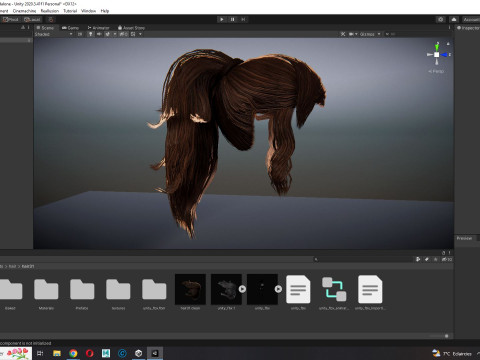This screenshot has height=360, width=480.
Task: Toggle scene effects icon
Action: (x=108, y=34)
